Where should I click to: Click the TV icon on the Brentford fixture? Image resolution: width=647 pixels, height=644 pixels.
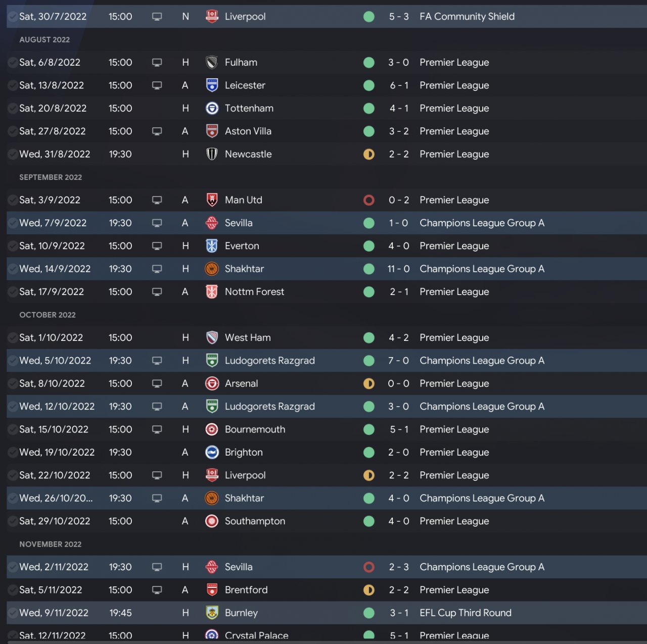click(157, 590)
